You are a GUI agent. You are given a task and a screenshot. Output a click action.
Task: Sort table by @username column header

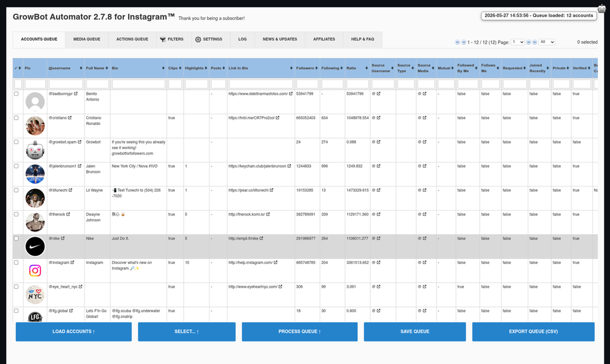pyautogui.click(x=65, y=68)
